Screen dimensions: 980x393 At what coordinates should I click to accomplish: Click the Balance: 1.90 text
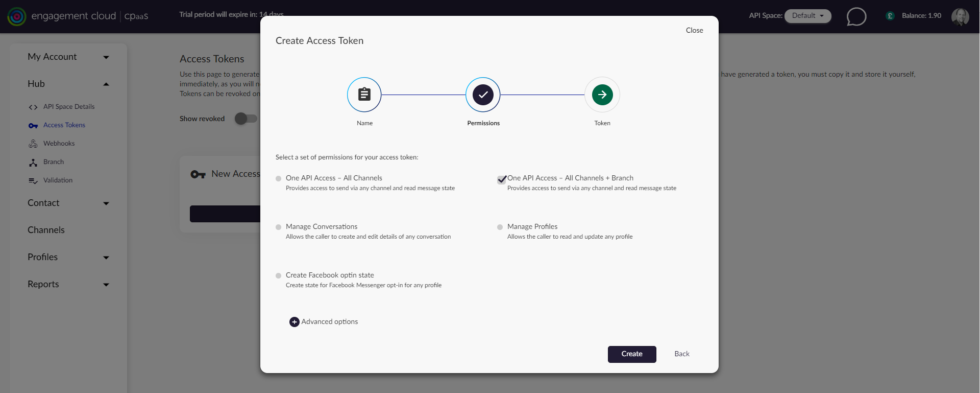coord(921,16)
